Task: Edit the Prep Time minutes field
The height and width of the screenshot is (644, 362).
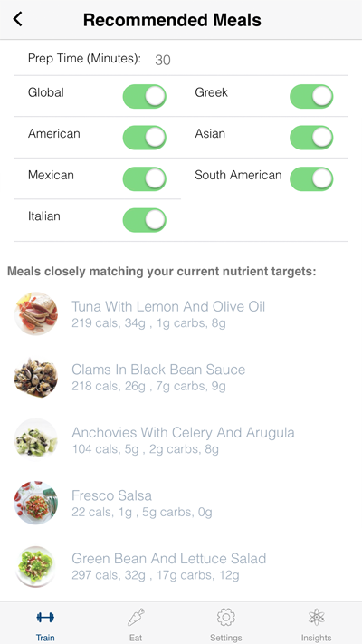Action: 163,60
